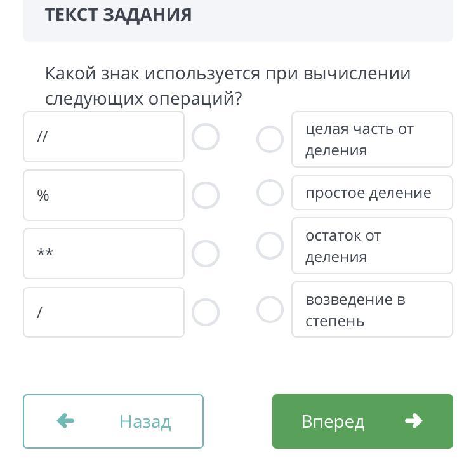
Task: Select radio button beside 'целая часть от деления'
Action: point(270,140)
